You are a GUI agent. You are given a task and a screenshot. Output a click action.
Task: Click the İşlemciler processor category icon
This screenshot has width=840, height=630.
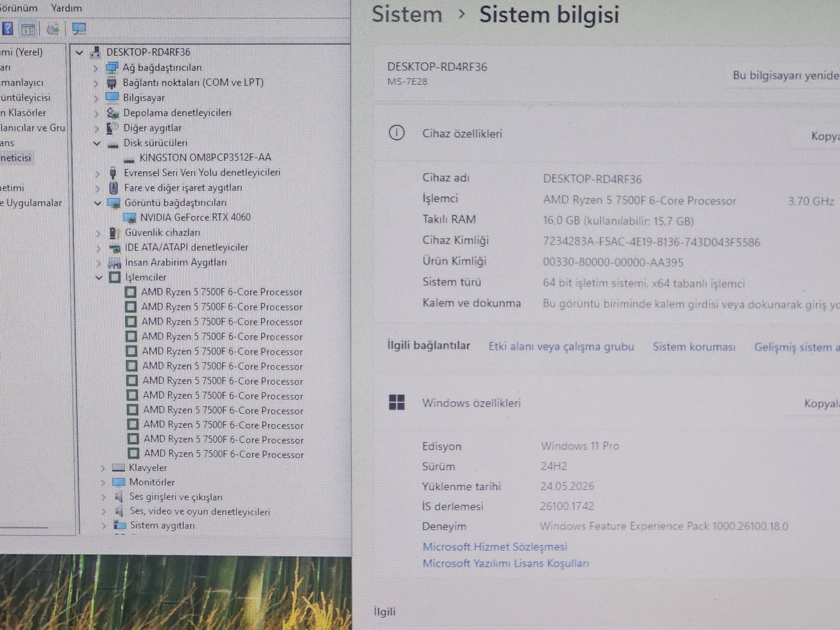(114, 277)
